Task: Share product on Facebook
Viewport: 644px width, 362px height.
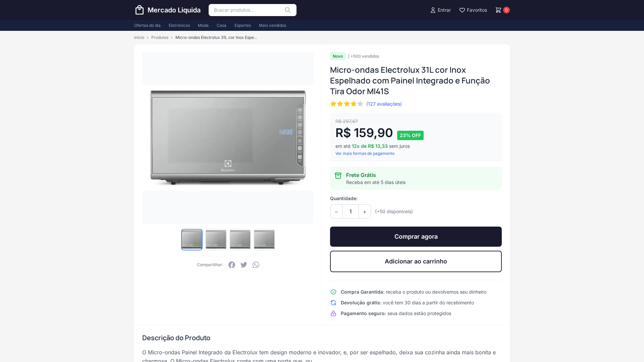Action: 232,265
